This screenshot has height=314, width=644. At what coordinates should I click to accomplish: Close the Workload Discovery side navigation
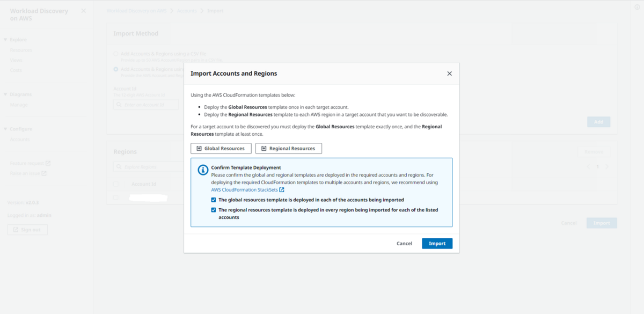[x=83, y=11]
